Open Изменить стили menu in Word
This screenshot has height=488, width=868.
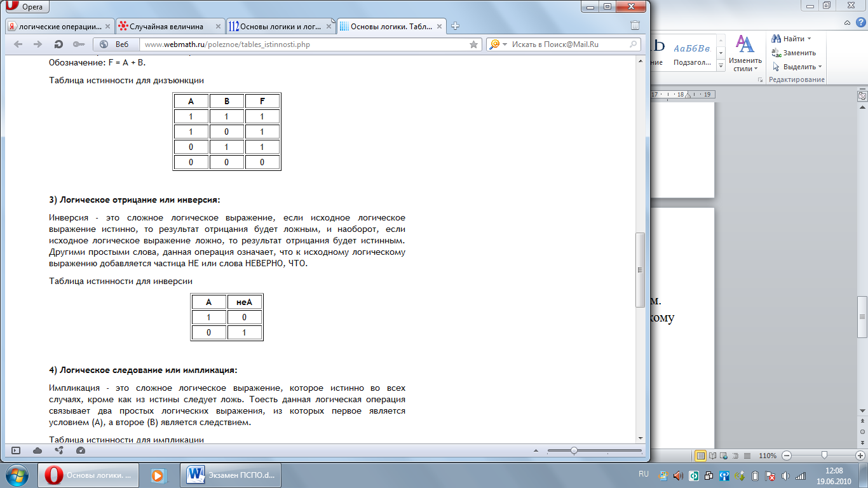745,53
